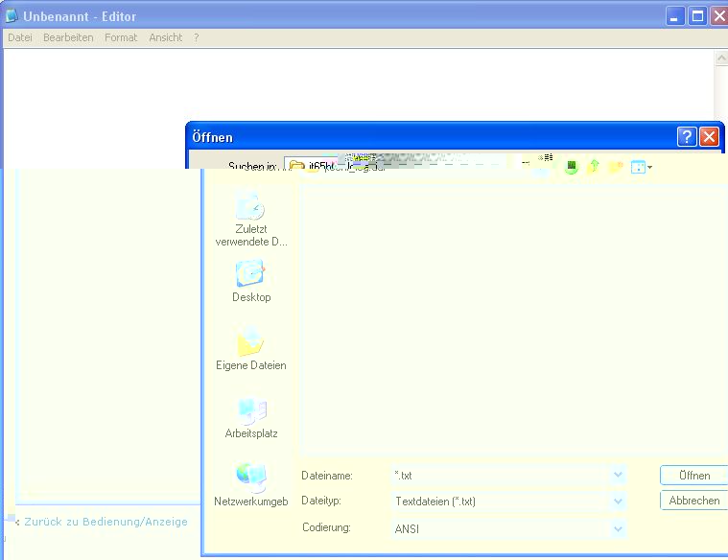Click the Öffnen button
This screenshot has height=560, width=728.
tap(694, 476)
